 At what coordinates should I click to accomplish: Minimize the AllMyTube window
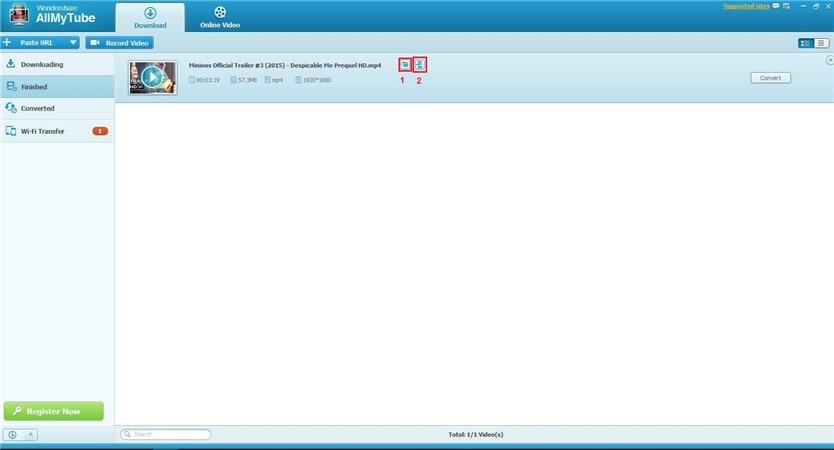coord(804,6)
